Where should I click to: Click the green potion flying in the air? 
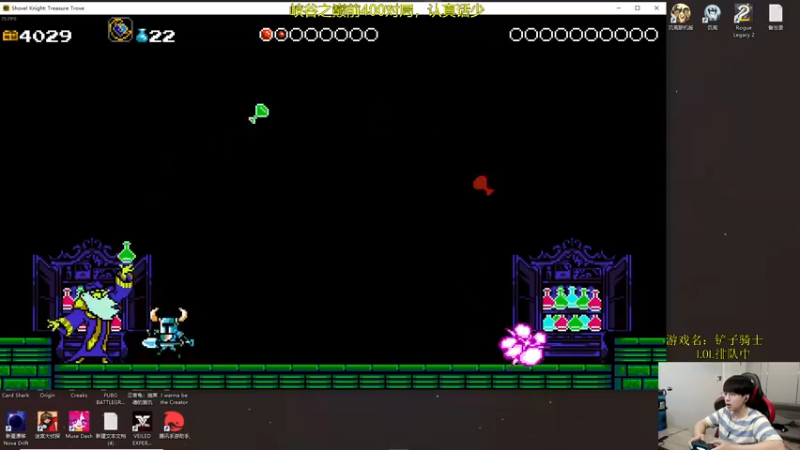click(x=259, y=113)
